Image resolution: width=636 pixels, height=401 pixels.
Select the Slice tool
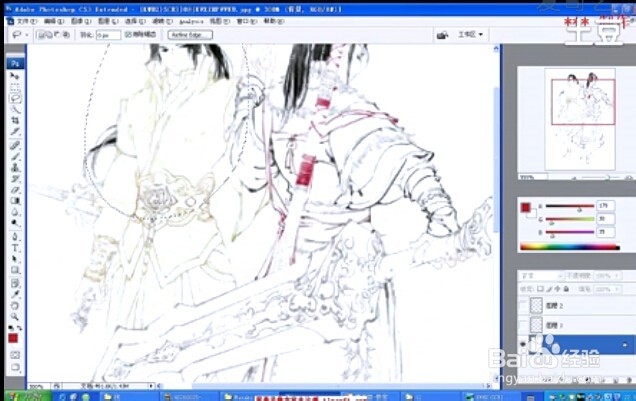(15, 131)
